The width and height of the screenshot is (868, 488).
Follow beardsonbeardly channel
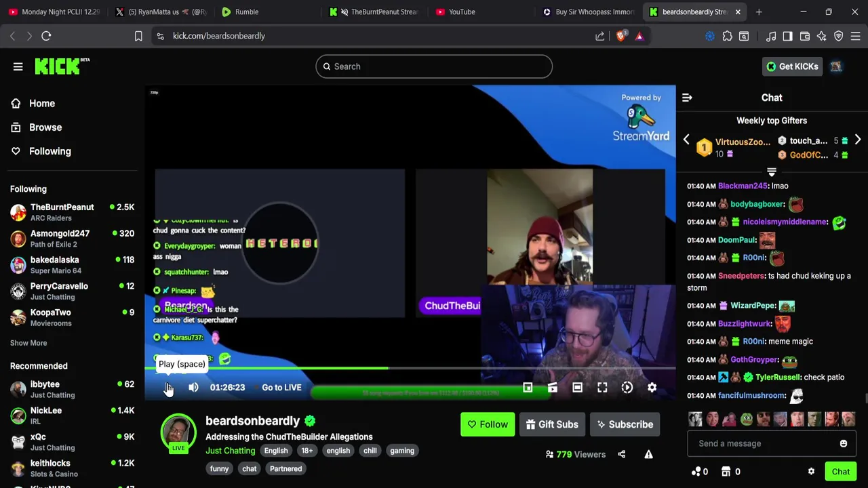coord(488,424)
